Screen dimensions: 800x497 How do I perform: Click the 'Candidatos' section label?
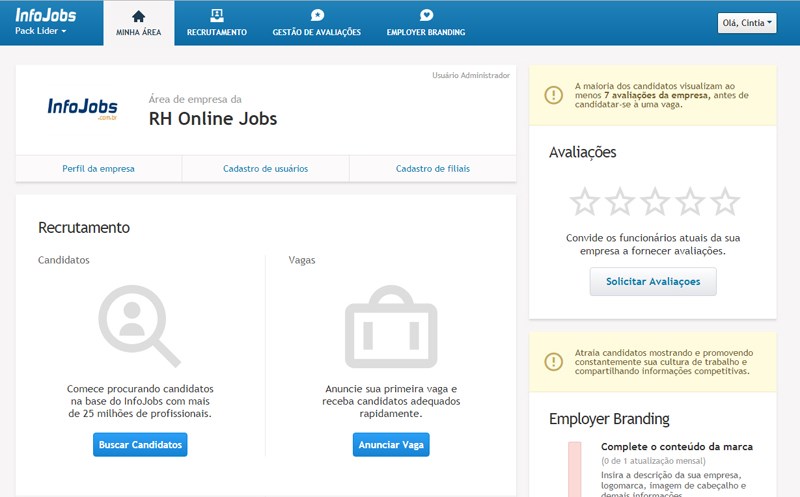64,260
